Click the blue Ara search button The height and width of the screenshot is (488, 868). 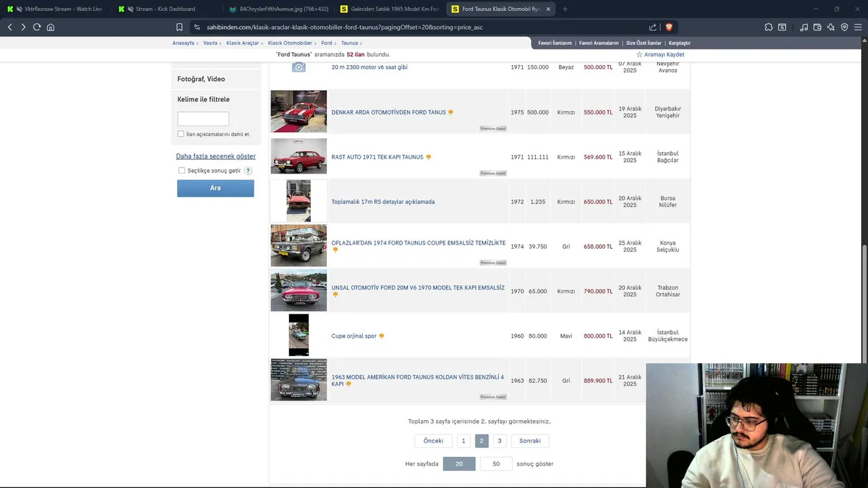[216, 188]
